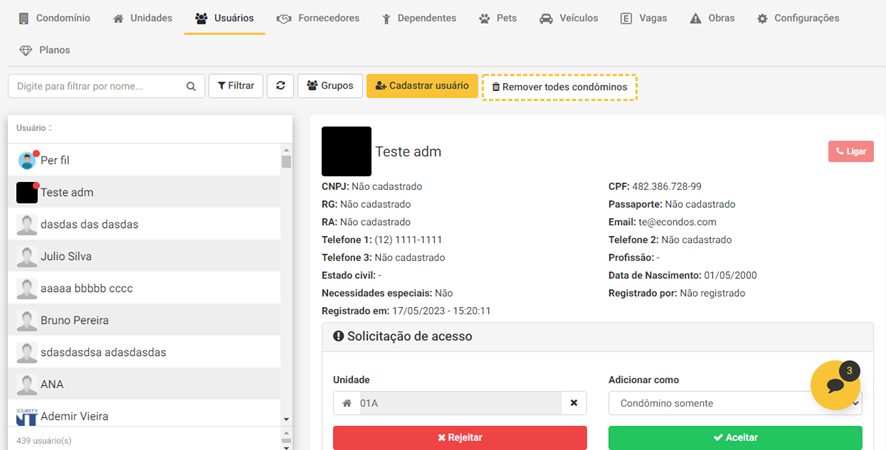Select user Per fil

[x=144, y=160]
